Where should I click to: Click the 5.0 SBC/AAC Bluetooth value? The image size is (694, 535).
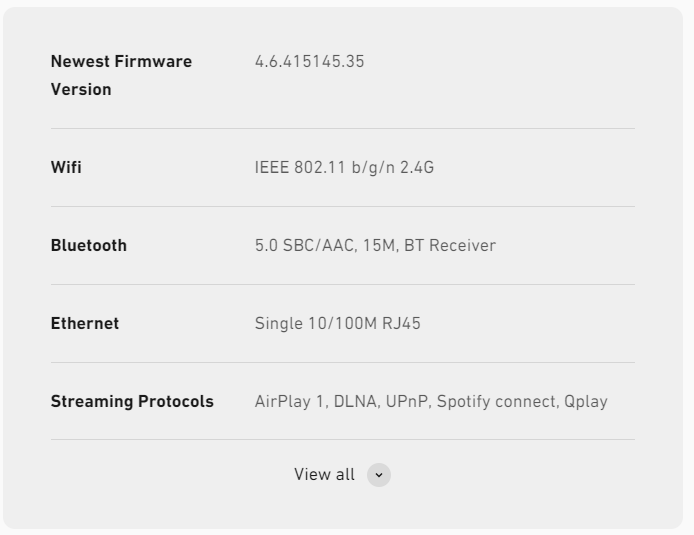click(305, 245)
